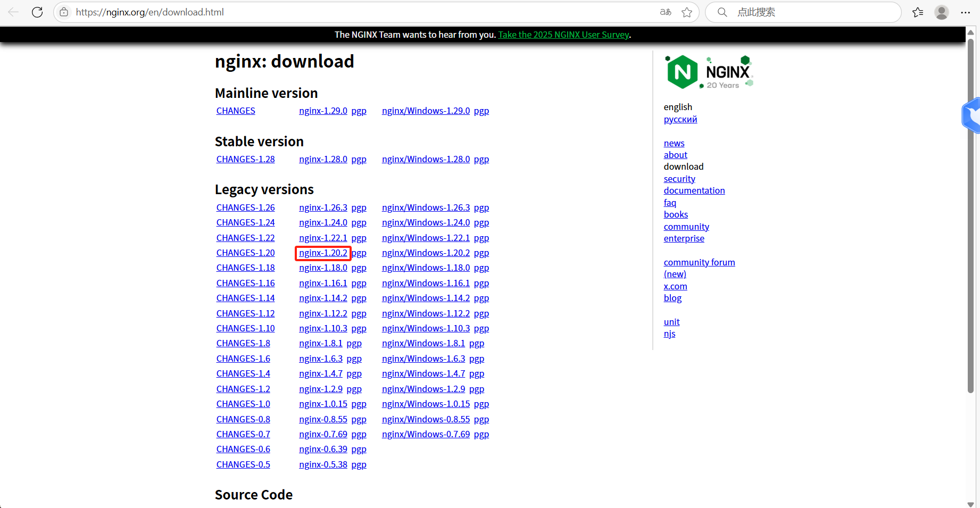The width and height of the screenshot is (980, 508).
Task: Open CHANGES-1.28 link
Action: pyautogui.click(x=245, y=159)
